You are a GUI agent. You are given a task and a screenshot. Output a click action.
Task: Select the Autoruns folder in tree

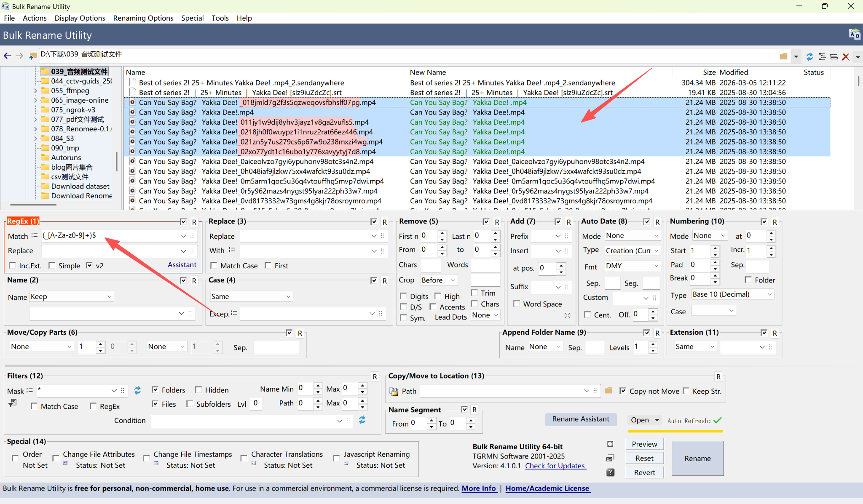[66, 157]
